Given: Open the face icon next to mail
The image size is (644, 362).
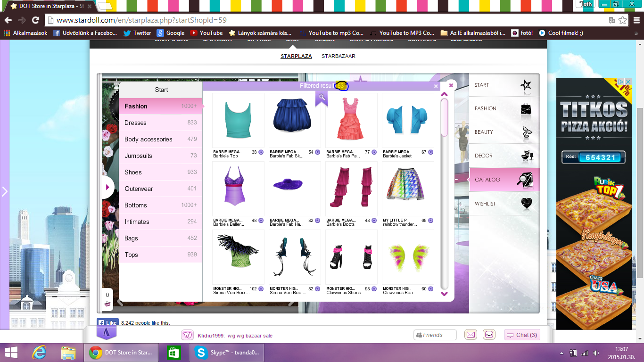Looking at the screenshot, I should point(489,335).
